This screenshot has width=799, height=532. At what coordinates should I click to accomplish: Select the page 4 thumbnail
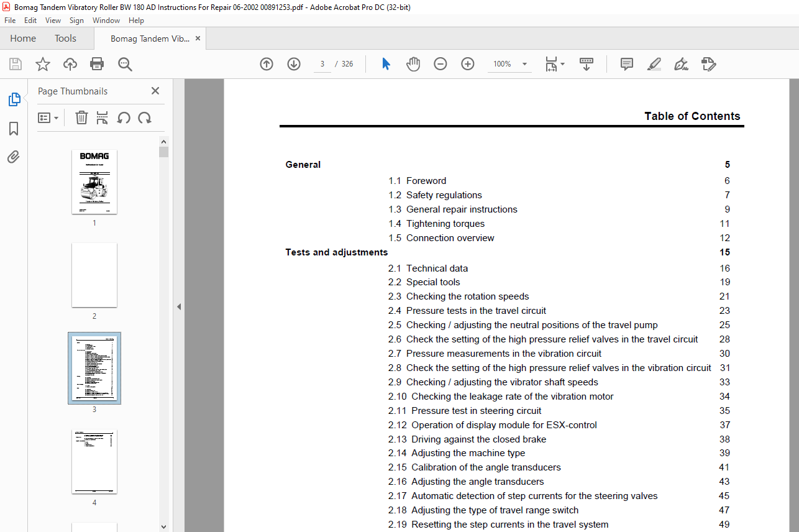(x=94, y=461)
